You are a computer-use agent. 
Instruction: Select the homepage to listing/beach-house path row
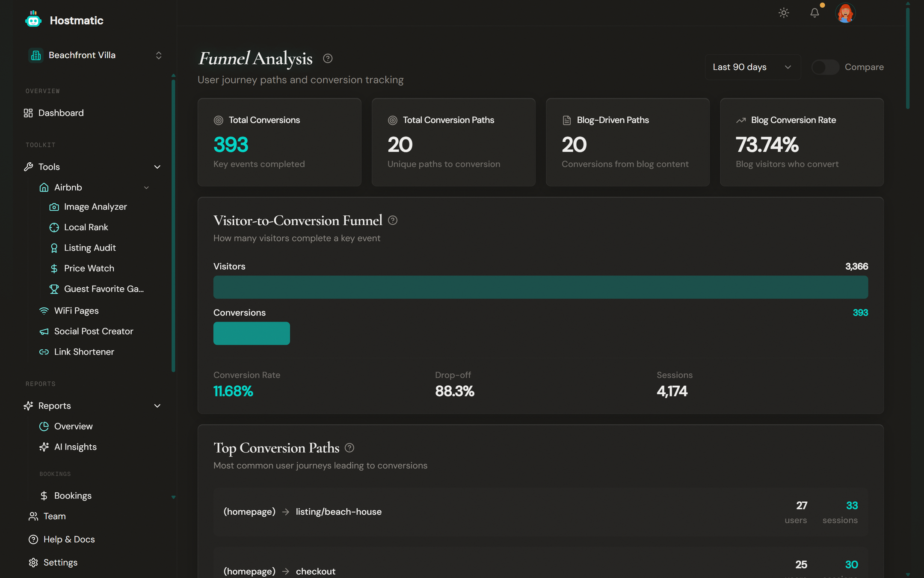[x=541, y=512]
